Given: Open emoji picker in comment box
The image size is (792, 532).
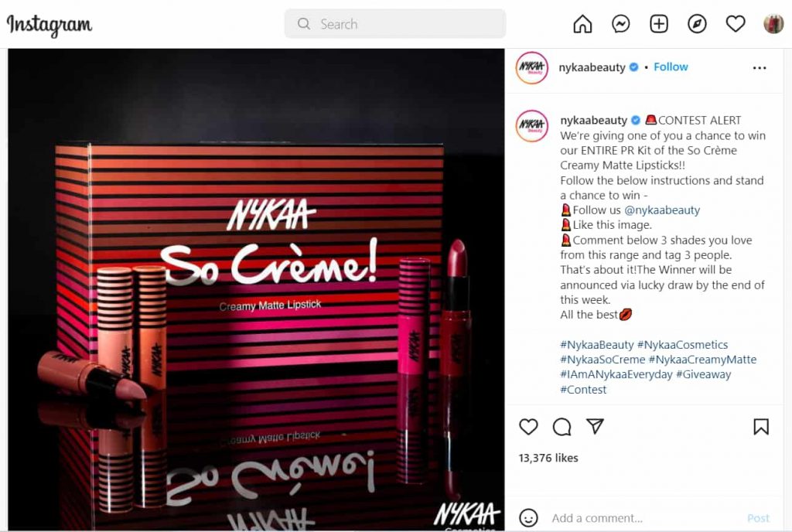Looking at the screenshot, I should (x=528, y=518).
